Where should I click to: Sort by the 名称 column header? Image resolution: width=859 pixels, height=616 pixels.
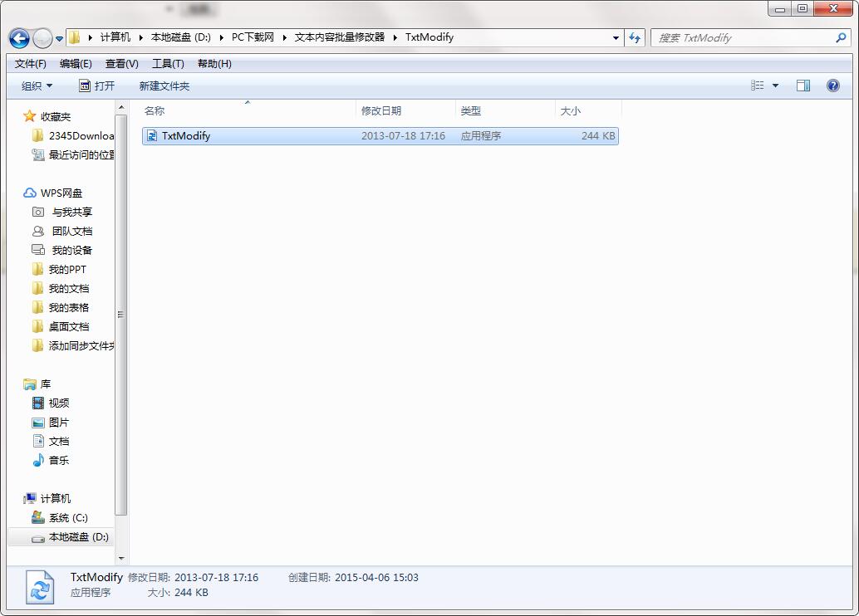248,110
